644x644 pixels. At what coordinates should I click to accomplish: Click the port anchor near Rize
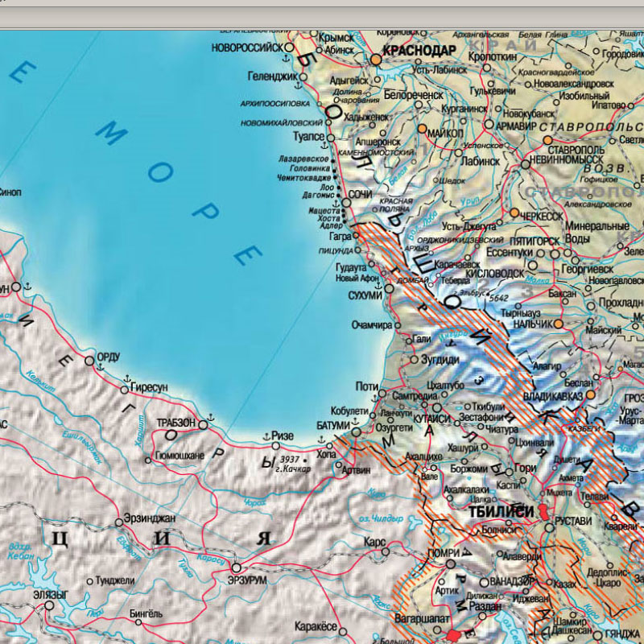click(265, 436)
